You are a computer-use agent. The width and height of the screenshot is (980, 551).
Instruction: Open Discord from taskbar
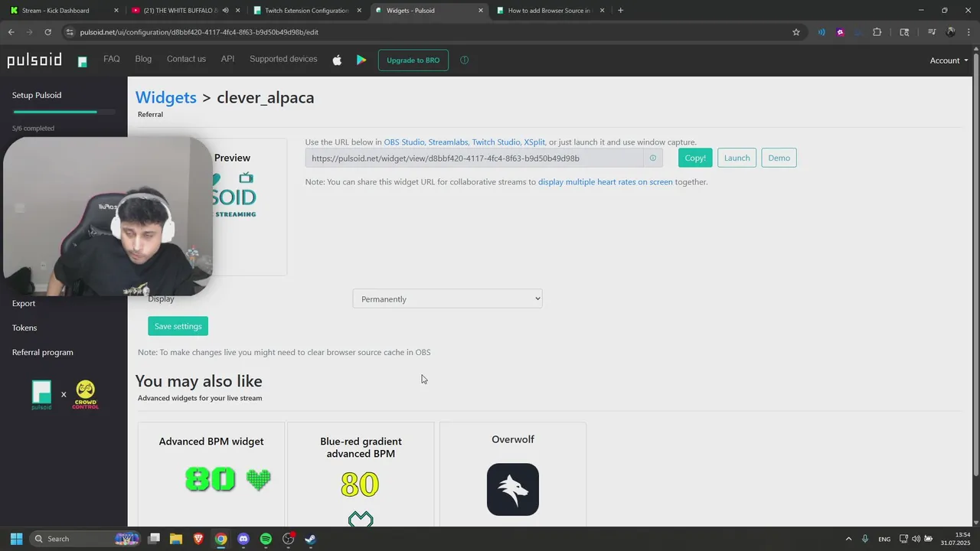coord(243,539)
